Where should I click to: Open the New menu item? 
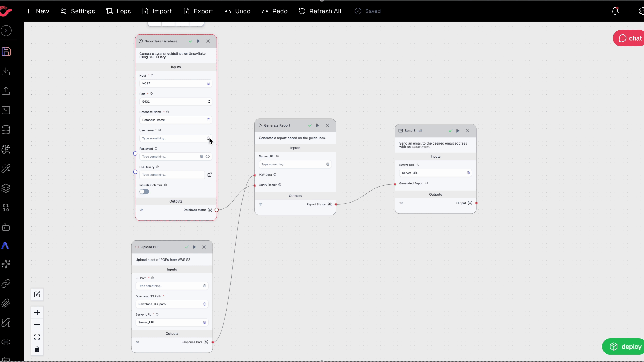(37, 11)
